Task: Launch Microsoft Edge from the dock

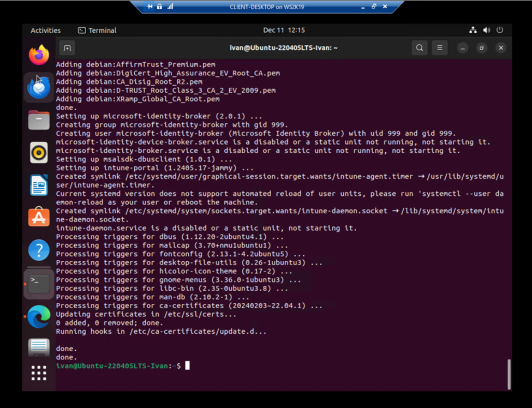Action: click(x=39, y=317)
